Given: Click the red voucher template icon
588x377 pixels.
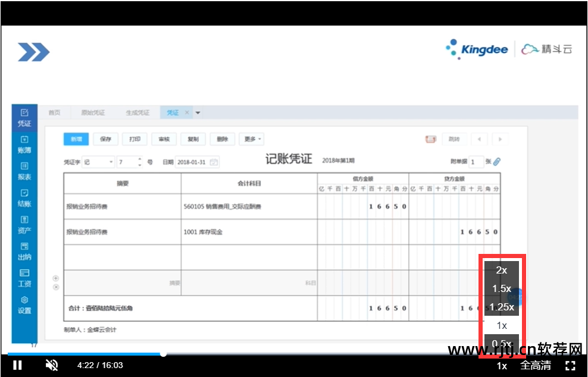Looking at the screenshot, I should (430, 139).
